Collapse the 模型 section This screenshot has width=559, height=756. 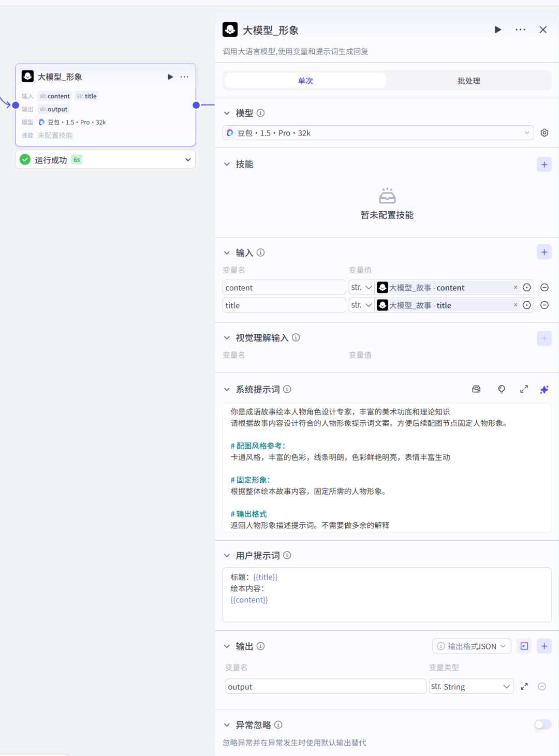[x=227, y=113]
